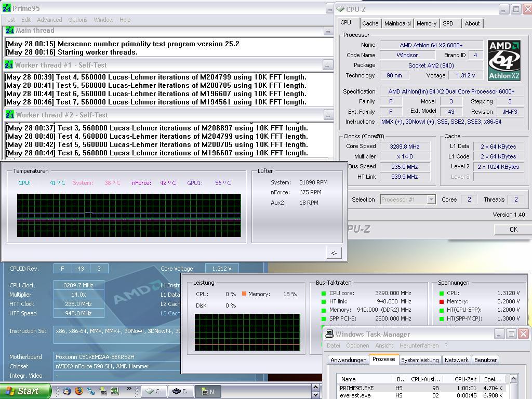Select the PRIME95.EXE process row

pyautogui.click(x=423, y=388)
